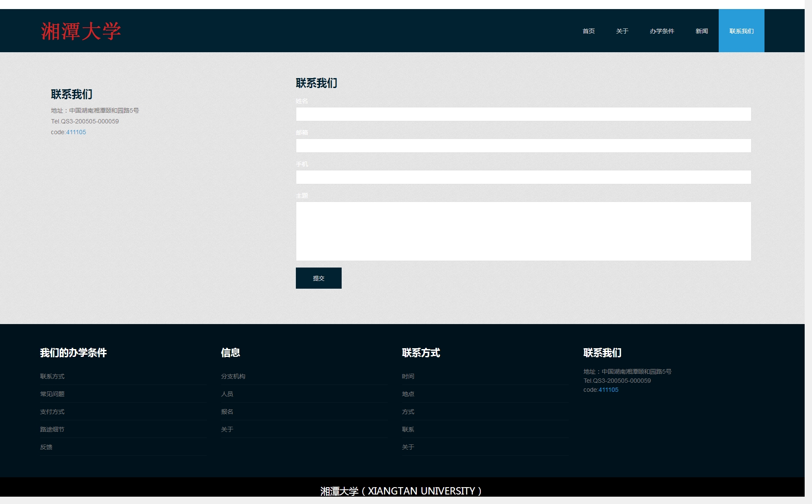Click the 反馈 feedback footer link

pos(46,447)
